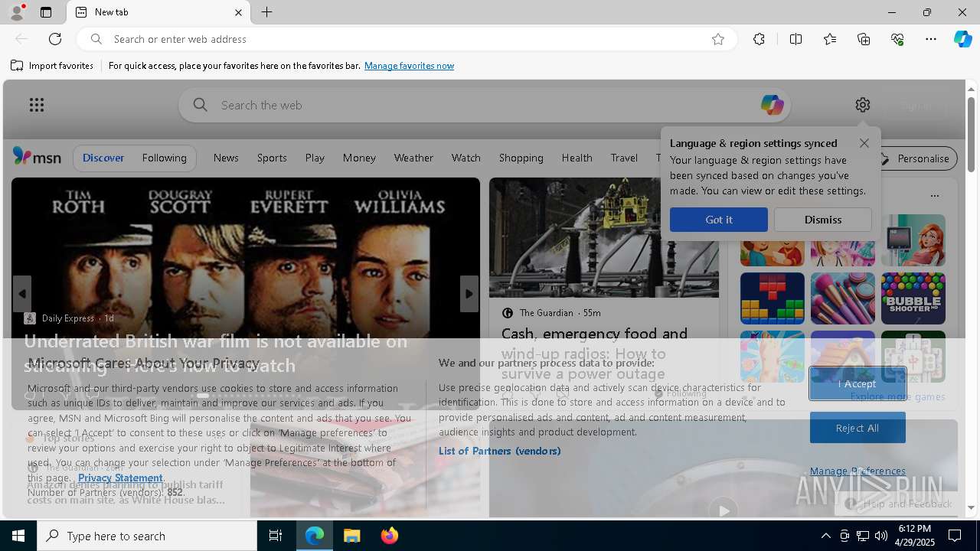Click I Accept on cookie banner
The height and width of the screenshot is (551, 980).
coord(857,383)
